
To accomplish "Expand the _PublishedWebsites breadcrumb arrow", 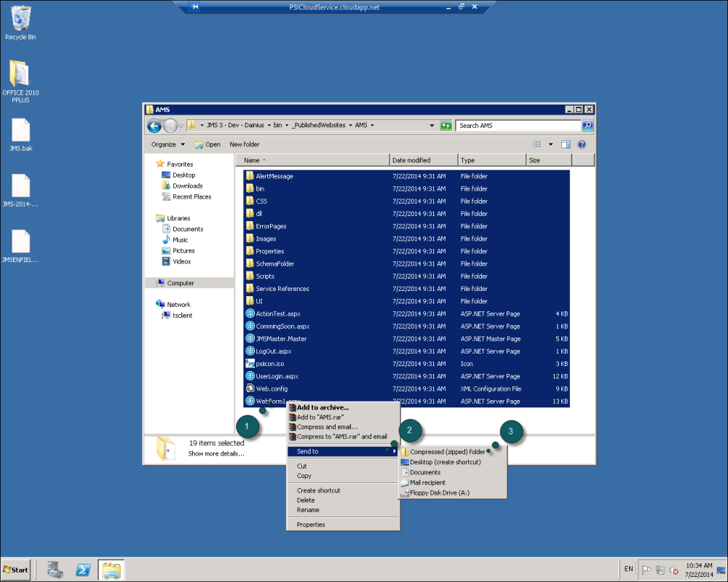I will coord(350,125).
